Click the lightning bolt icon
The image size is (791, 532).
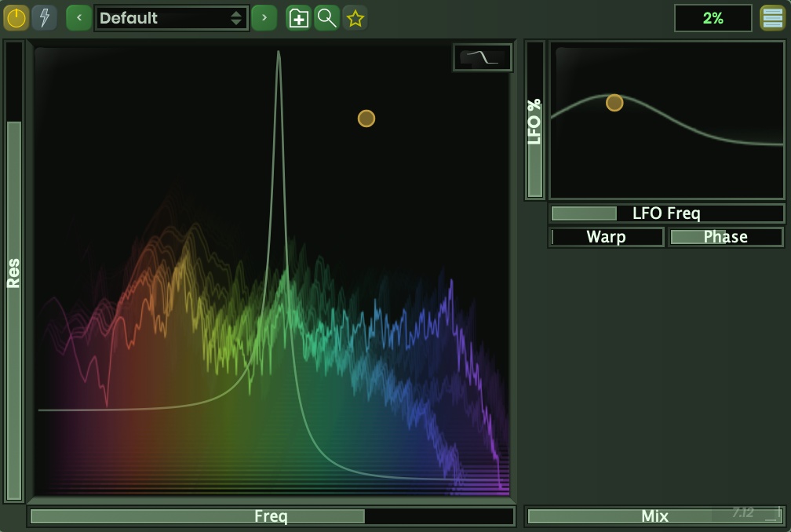44,17
